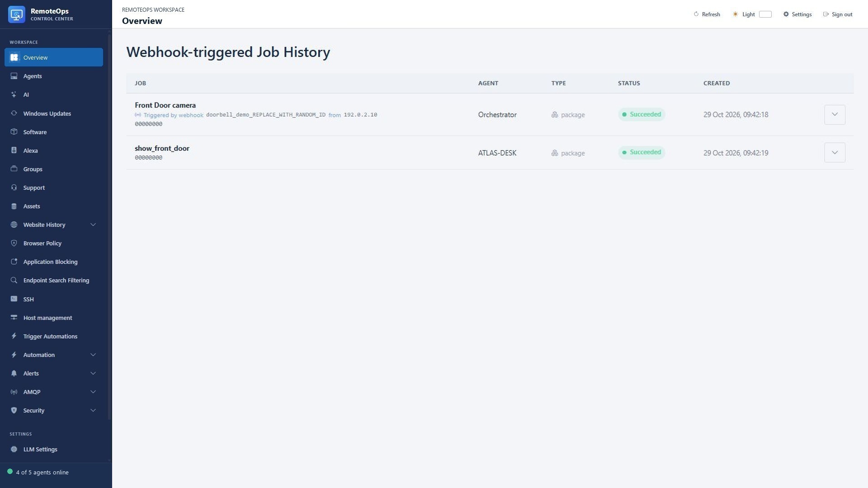Expand Website History submenu
The image size is (868, 488).
click(x=93, y=225)
